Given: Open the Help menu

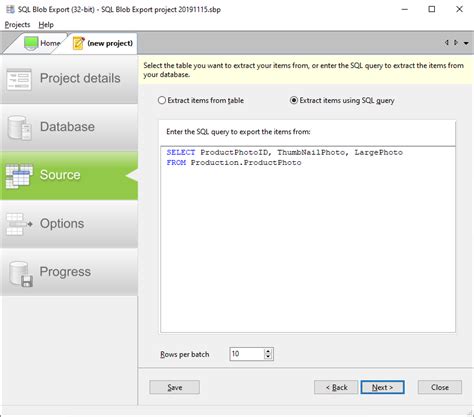Looking at the screenshot, I should pyautogui.click(x=46, y=25).
